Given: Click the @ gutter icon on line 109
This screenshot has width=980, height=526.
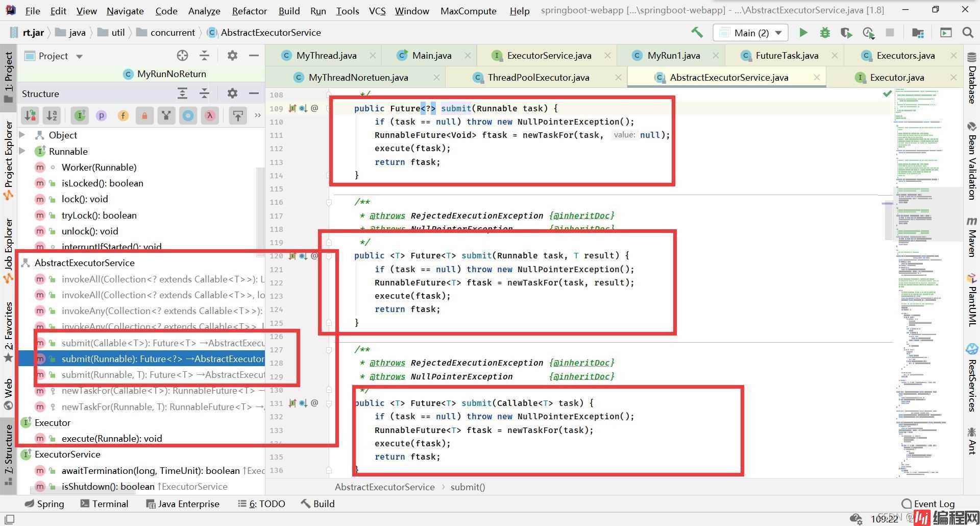Looking at the screenshot, I should point(314,108).
